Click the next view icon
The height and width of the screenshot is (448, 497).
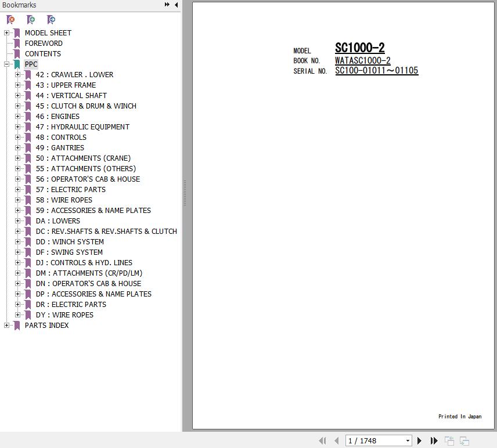[464, 440]
